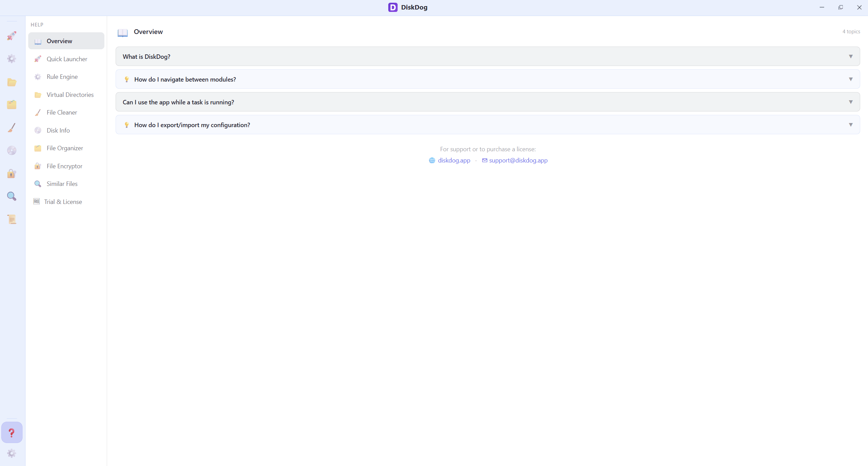Open the Quick Launcher help section
The height and width of the screenshot is (466, 868).
pyautogui.click(x=66, y=59)
